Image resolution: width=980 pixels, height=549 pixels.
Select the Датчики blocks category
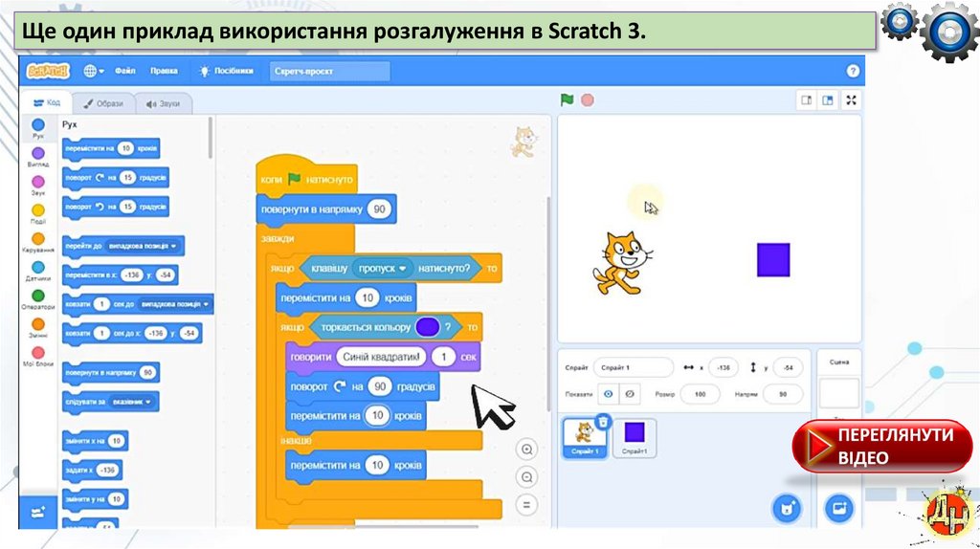coord(38,271)
